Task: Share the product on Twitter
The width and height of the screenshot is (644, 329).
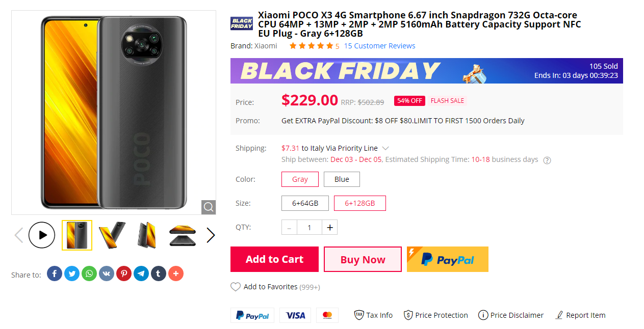Action: point(72,273)
